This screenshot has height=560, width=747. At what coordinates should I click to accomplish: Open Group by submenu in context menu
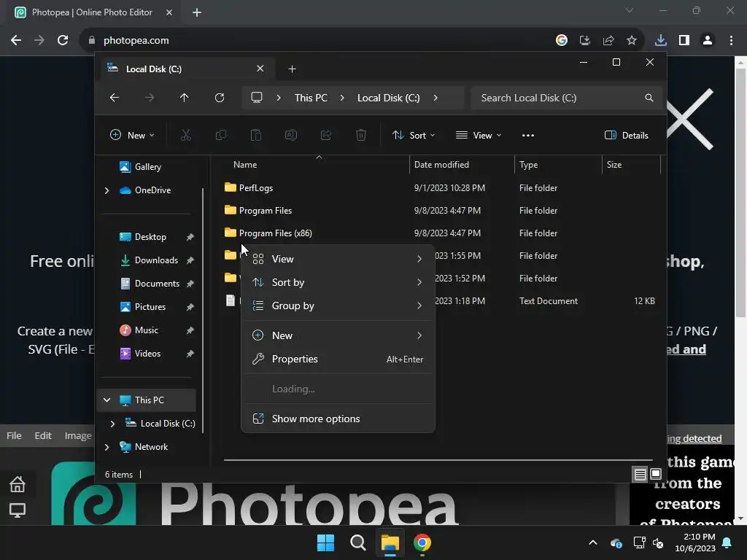[338, 306]
